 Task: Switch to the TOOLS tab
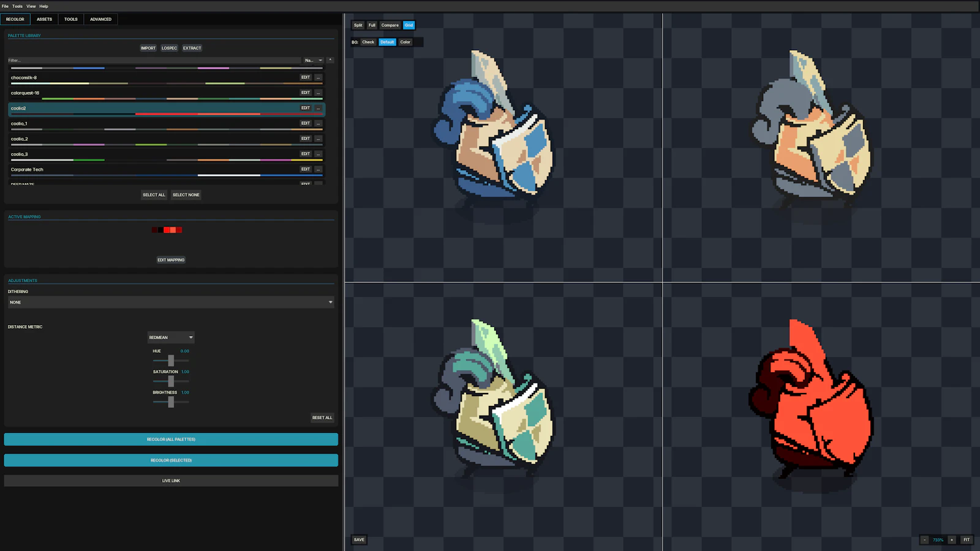71,19
